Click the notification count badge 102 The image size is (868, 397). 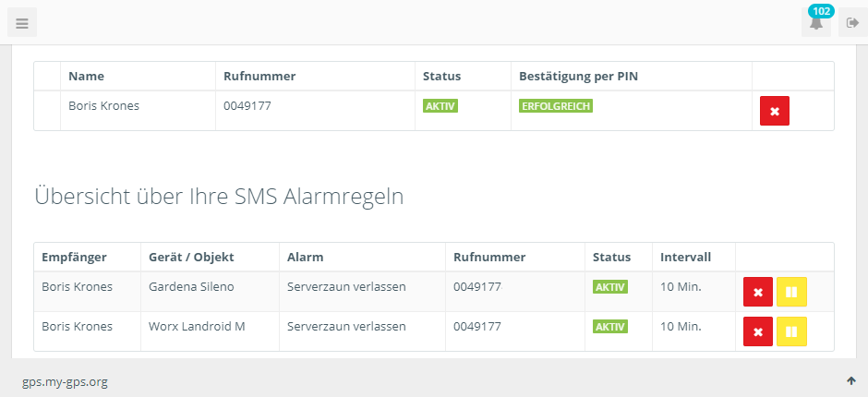tap(821, 11)
